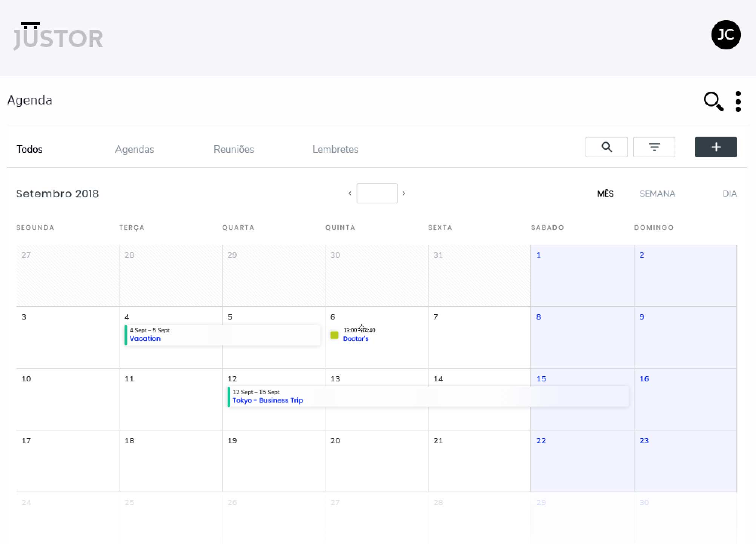Add a new event with the plus button
This screenshot has height=544, width=756.
point(716,147)
